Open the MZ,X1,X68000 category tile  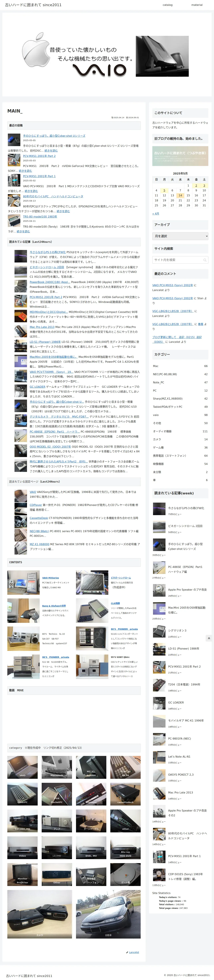coord(91,767)
